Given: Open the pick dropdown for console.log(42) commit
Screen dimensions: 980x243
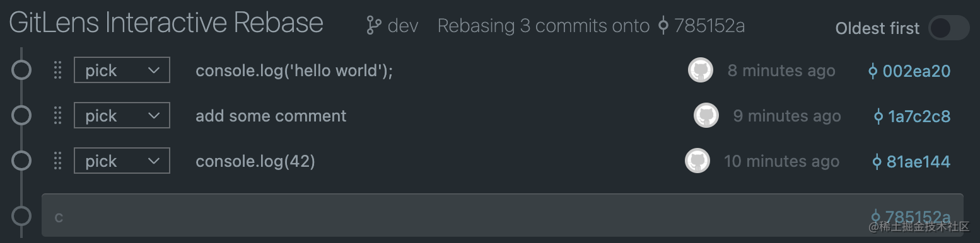Looking at the screenshot, I should pos(122,161).
